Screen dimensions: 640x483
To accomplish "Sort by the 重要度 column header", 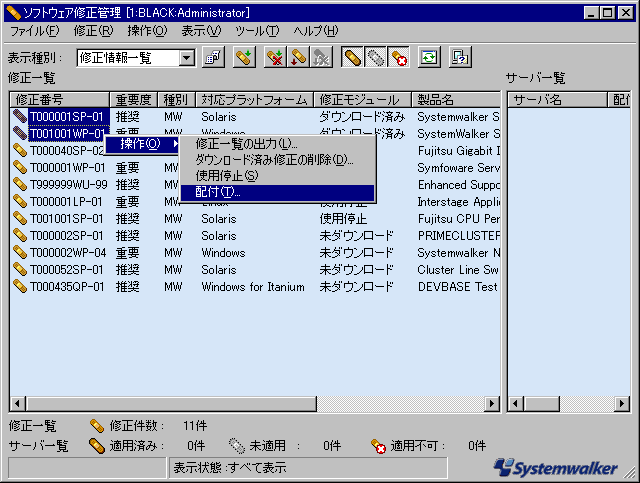I will (133, 99).
